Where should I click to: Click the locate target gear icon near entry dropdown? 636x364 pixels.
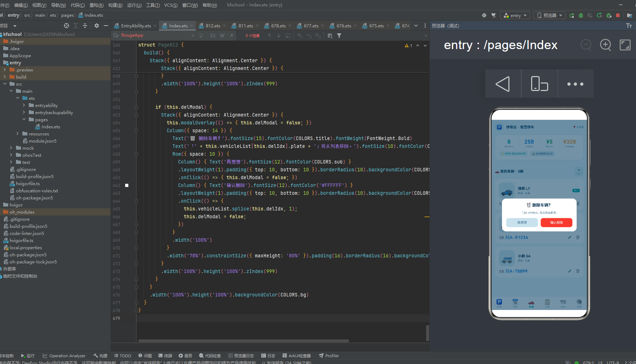tap(484, 15)
